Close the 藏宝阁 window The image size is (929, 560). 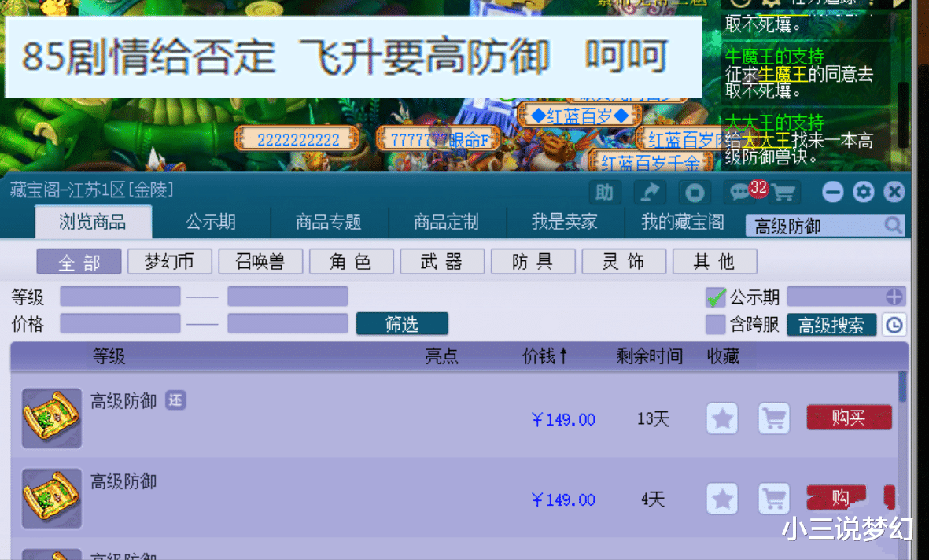(894, 192)
